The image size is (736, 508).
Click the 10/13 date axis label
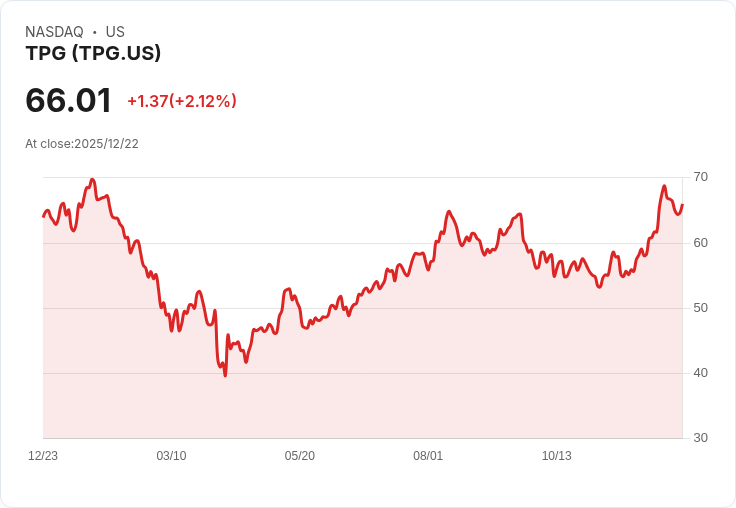556,456
